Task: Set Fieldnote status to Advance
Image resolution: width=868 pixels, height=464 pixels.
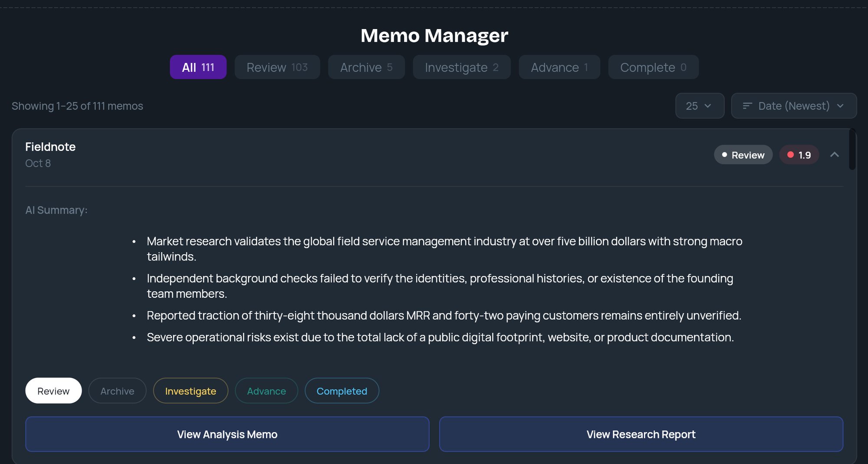Action: tap(266, 391)
